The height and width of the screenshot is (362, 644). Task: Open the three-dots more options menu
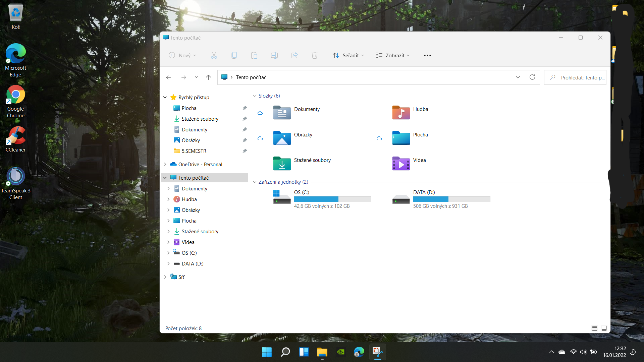point(427,55)
